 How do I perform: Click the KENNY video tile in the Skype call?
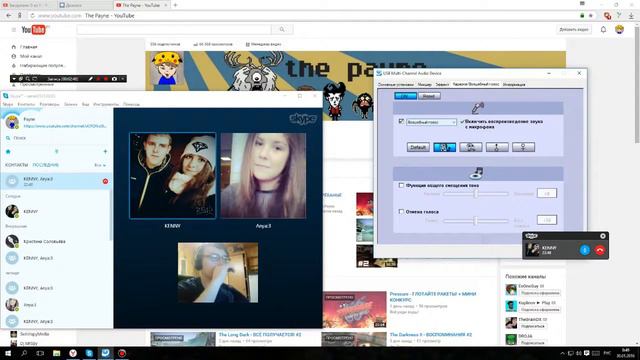click(173, 176)
